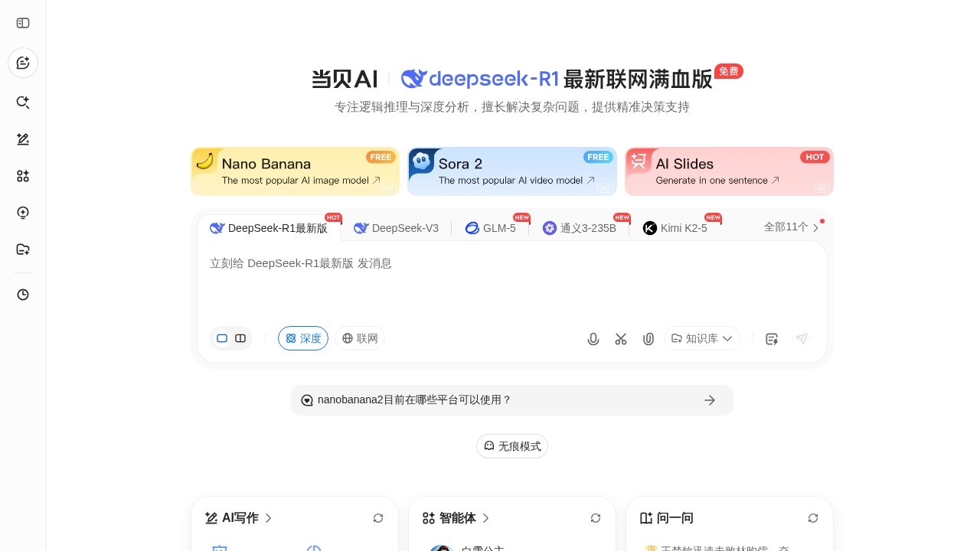980x551 pixels.
Task: Open the 知识库 dropdown
Action: coord(701,338)
